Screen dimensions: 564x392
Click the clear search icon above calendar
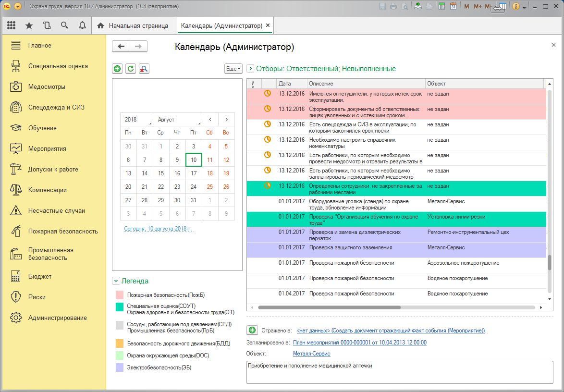[x=144, y=69]
